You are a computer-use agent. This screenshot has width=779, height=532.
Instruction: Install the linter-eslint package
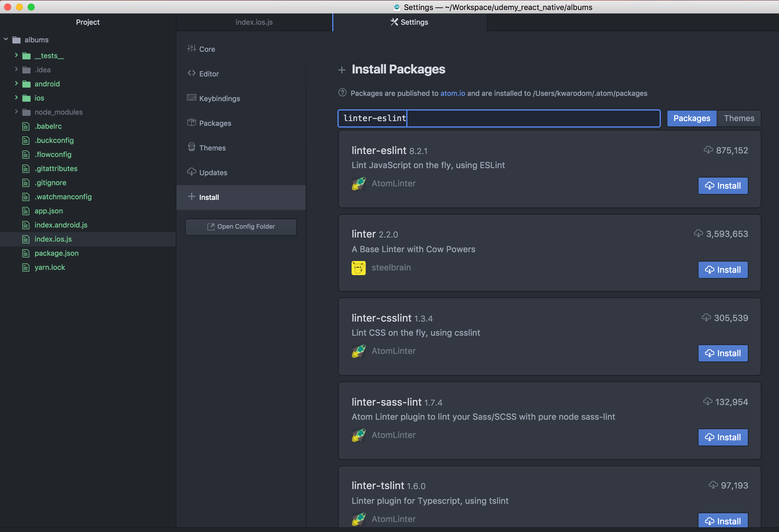click(x=723, y=186)
